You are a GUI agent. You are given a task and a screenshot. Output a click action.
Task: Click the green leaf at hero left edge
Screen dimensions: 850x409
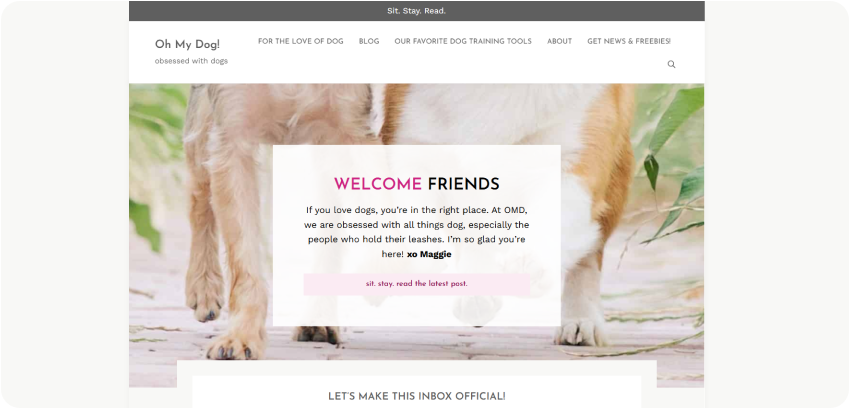144,223
